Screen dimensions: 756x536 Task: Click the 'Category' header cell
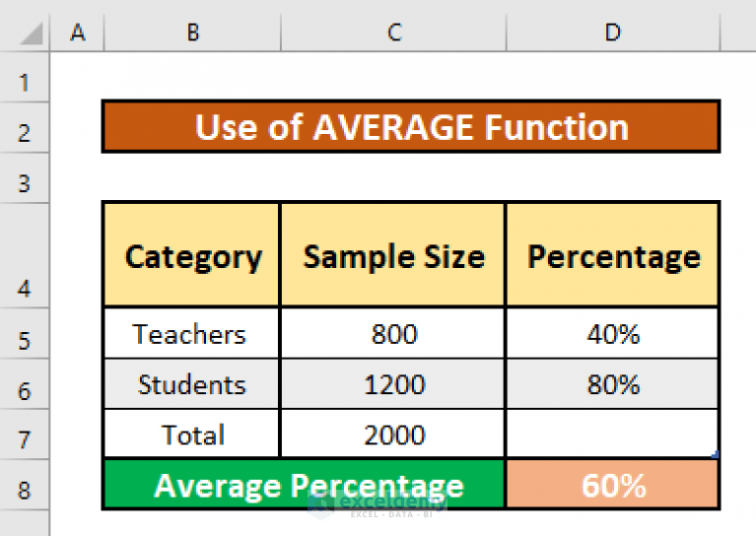click(191, 255)
